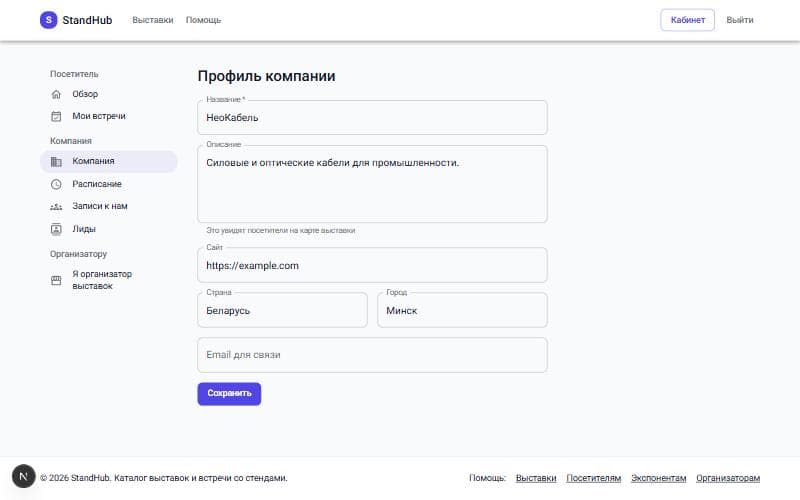Click the Профиль компании heading

(x=266, y=76)
